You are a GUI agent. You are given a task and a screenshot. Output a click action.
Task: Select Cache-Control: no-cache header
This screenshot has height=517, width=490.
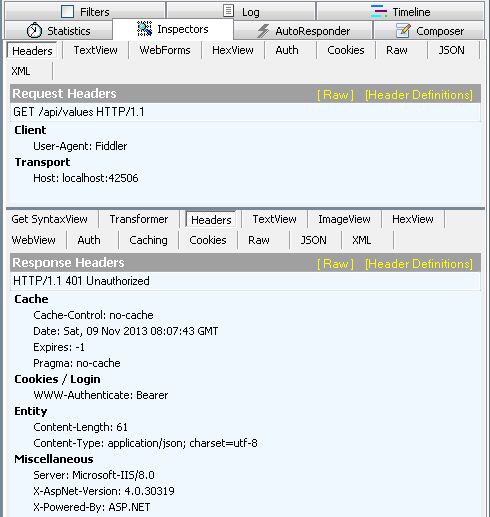pos(93,315)
